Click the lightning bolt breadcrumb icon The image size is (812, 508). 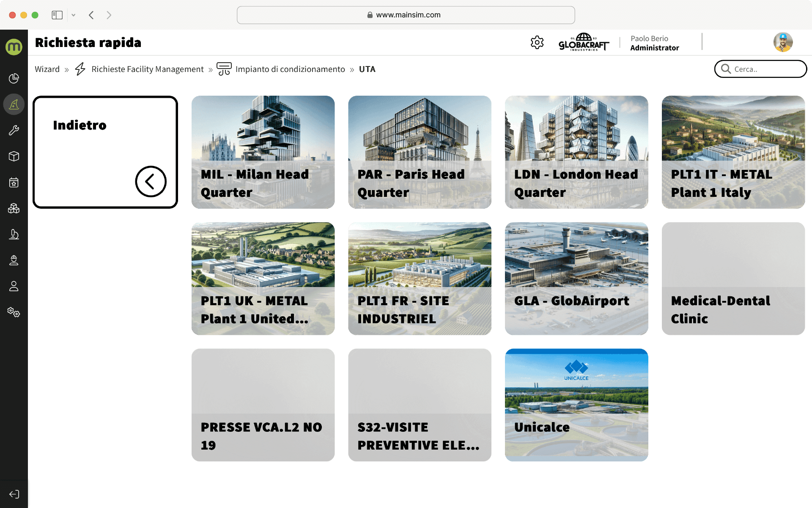tap(80, 69)
